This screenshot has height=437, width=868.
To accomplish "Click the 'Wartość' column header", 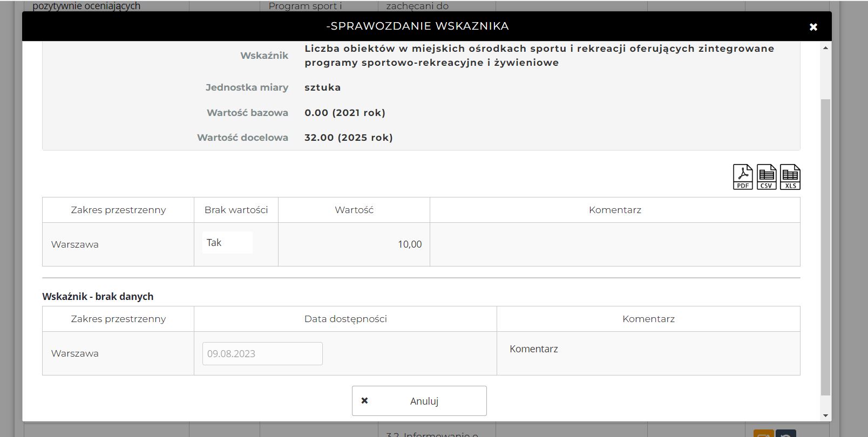I will [x=354, y=210].
